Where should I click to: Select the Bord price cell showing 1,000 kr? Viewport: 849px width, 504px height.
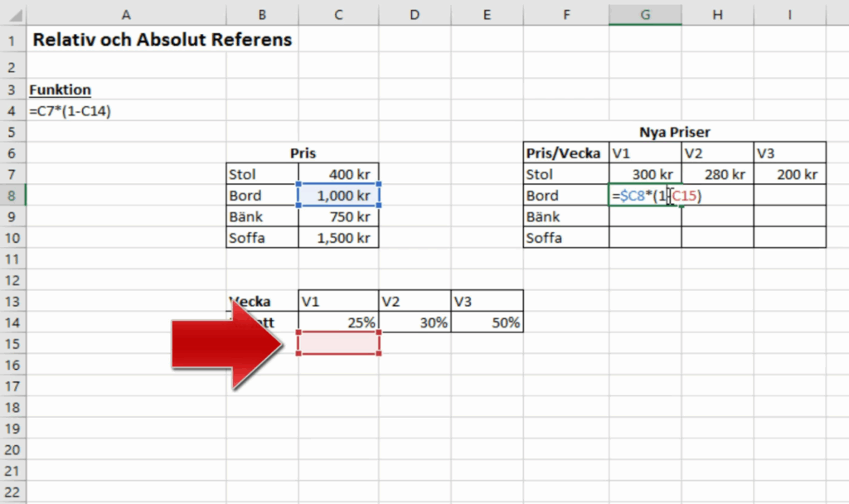coord(338,196)
